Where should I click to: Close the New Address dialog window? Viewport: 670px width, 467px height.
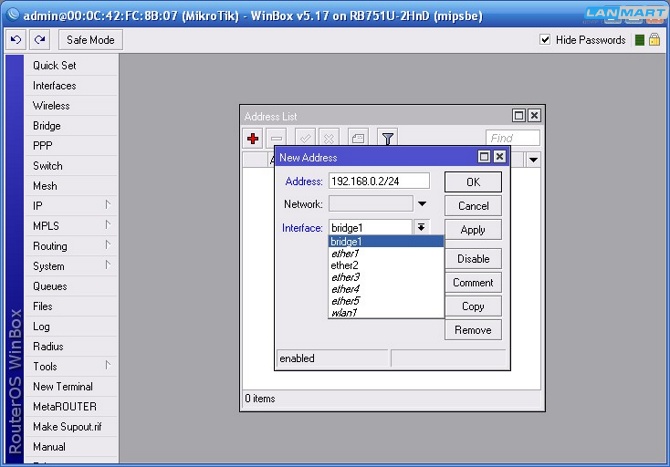coord(500,157)
